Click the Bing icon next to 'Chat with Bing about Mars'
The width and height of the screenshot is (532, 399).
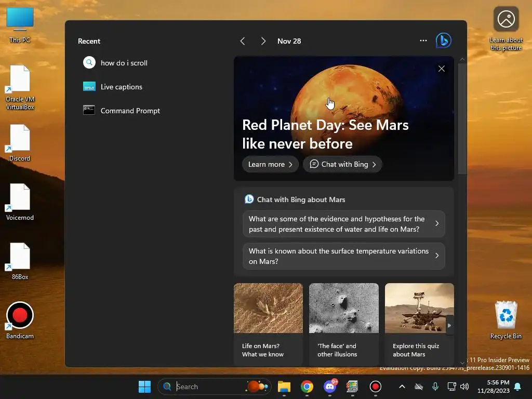(249, 199)
